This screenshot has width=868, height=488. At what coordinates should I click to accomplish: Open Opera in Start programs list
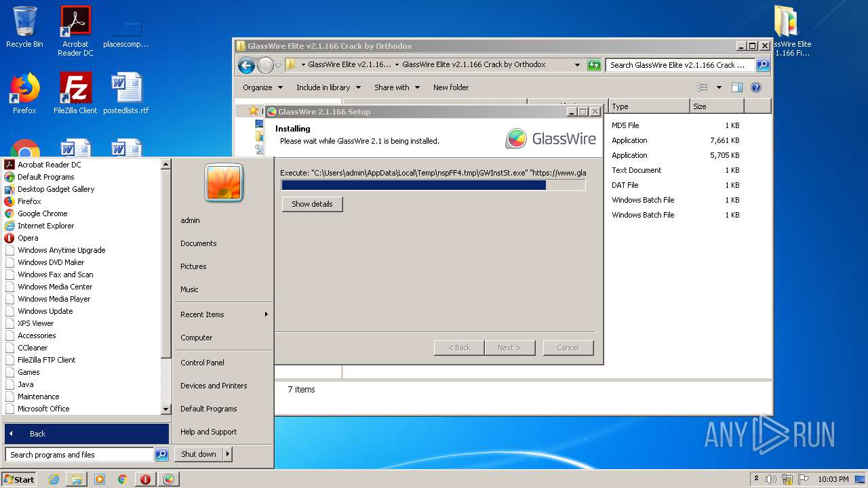pos(28,238)
